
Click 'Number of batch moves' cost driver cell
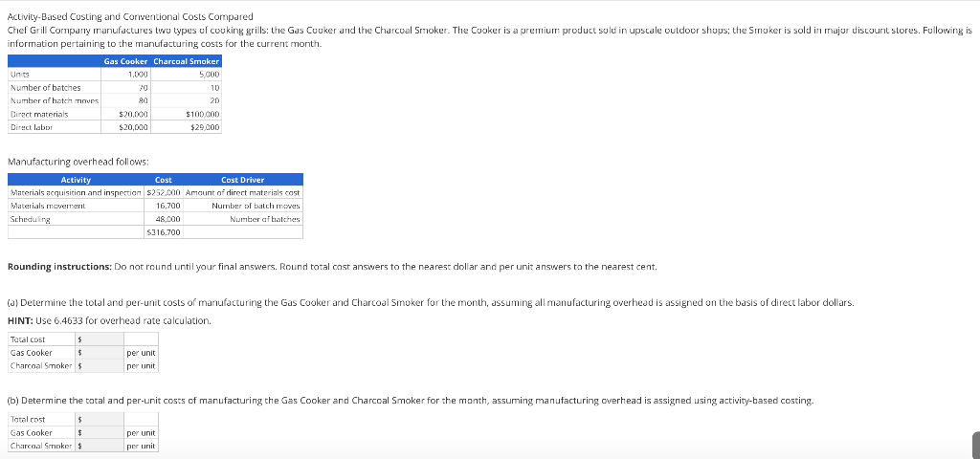click(x=242, y=206)
